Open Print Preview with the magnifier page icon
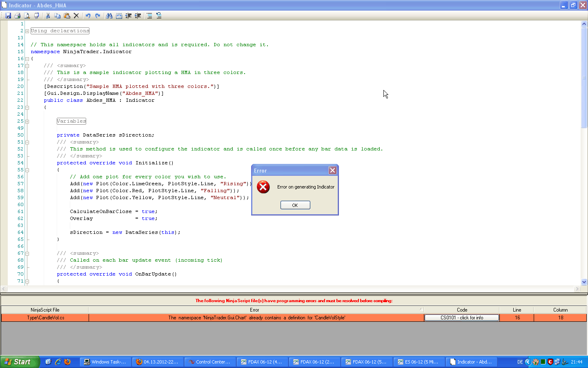 27,16
